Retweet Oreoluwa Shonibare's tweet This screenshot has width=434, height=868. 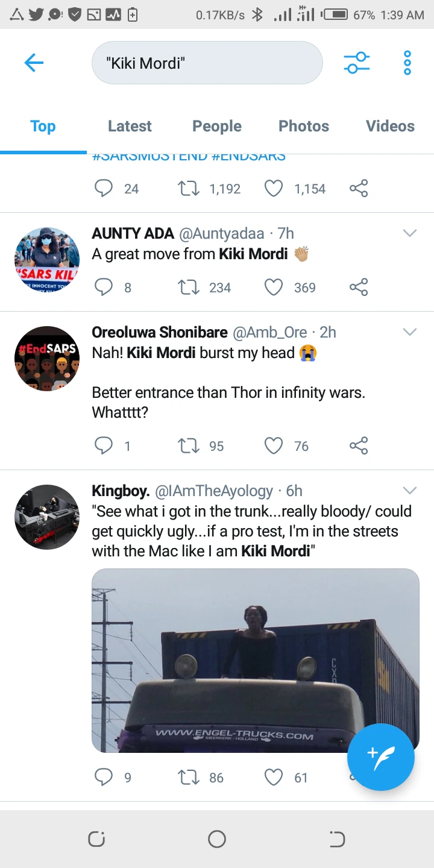188,445
